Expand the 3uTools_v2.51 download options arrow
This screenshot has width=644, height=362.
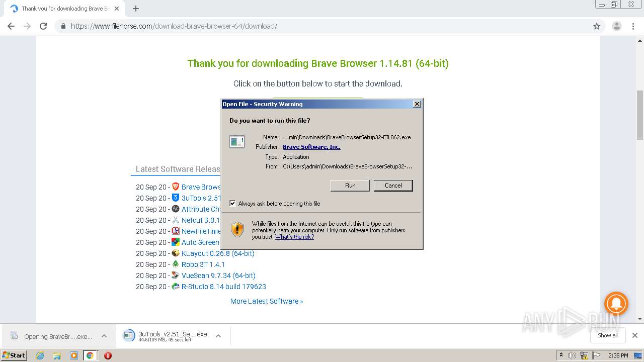[218, 336]
